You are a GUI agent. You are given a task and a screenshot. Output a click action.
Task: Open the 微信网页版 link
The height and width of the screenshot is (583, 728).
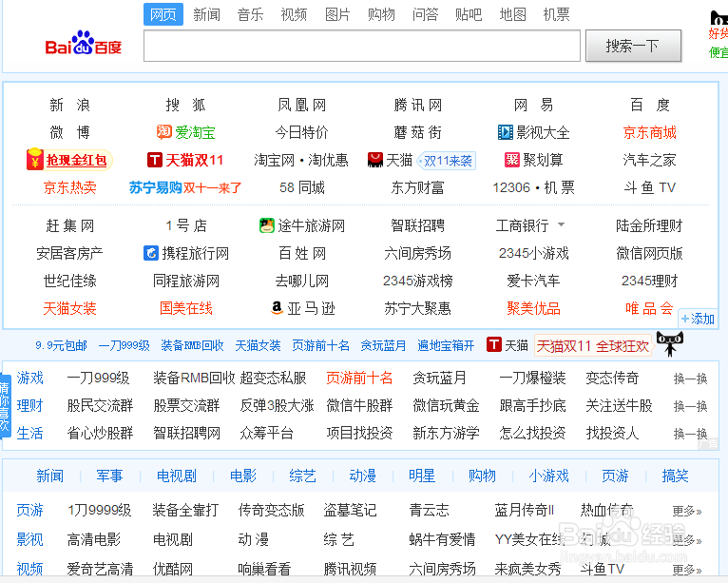649,253
